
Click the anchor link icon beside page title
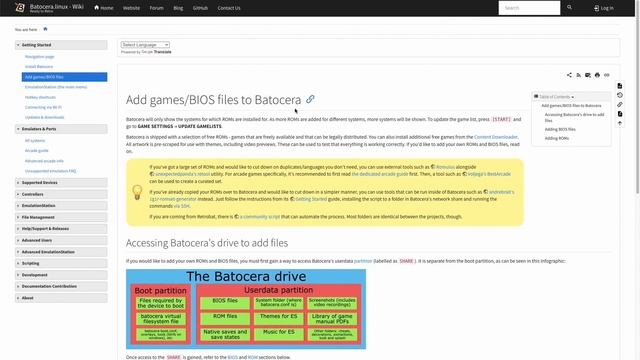click(x=310, y=99)
